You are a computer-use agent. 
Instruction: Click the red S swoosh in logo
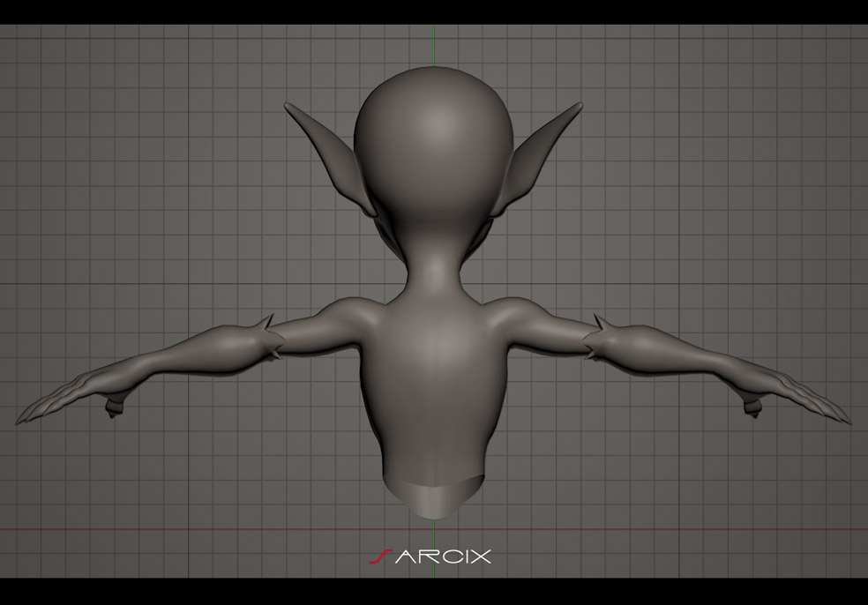[x=380, y=556]
